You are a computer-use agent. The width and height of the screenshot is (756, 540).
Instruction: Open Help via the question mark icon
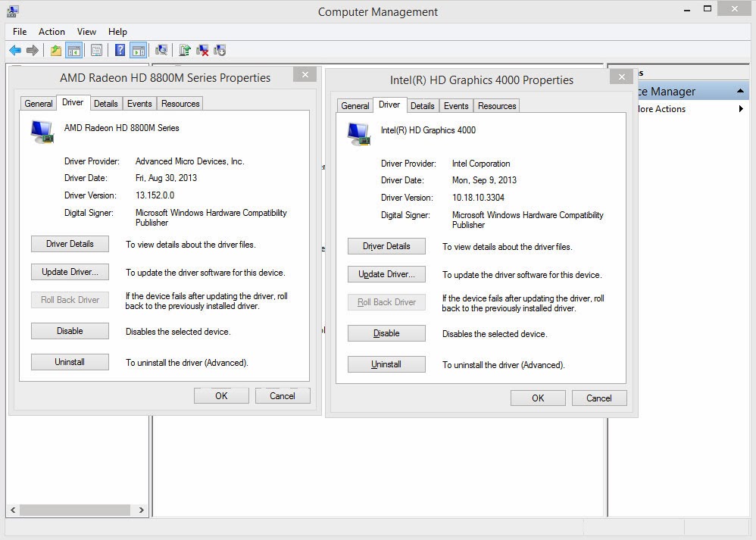point(120,50)
